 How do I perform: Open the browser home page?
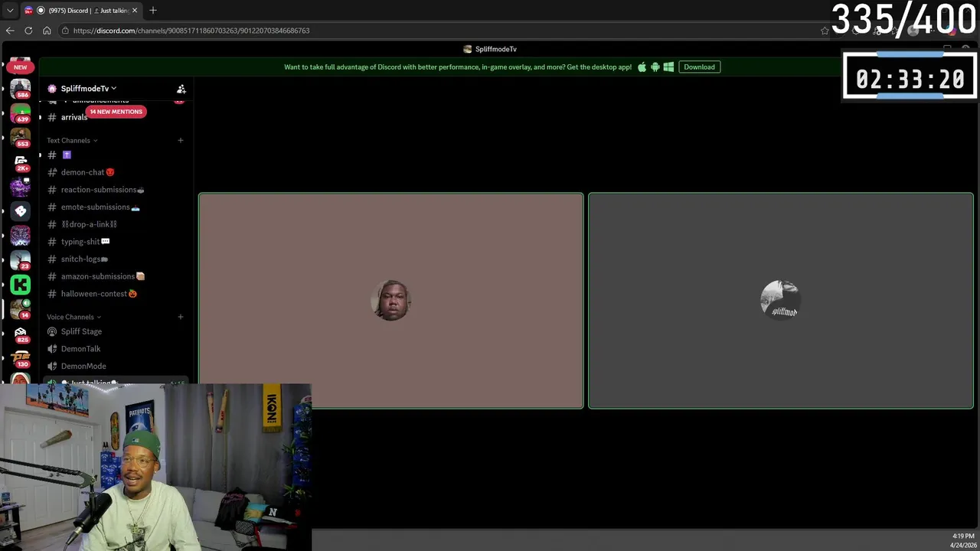point(47,31)
